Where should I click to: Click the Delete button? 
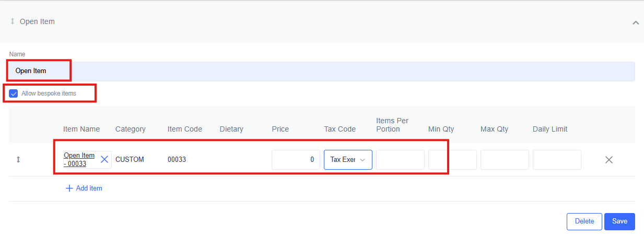click(x=584, y=221)
